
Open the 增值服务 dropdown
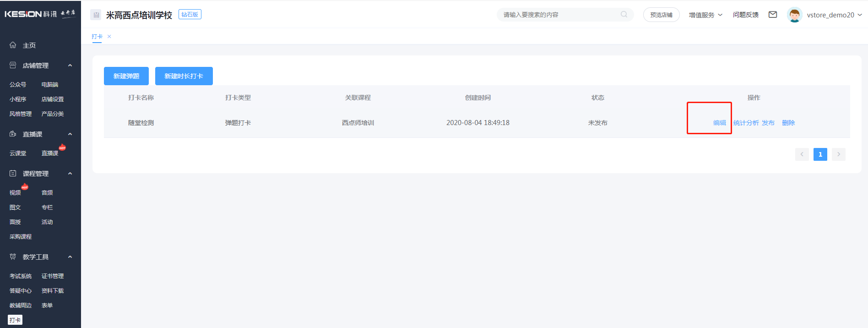705,15
